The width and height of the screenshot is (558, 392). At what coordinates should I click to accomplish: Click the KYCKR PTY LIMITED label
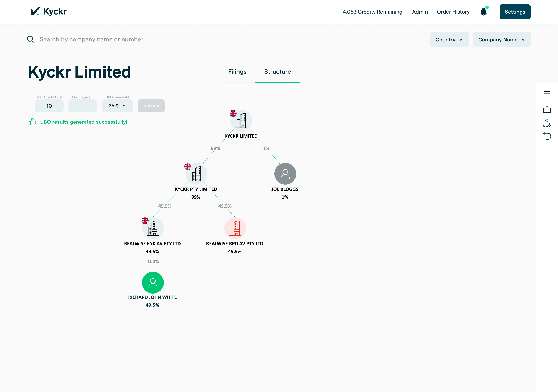coord(196,189)
